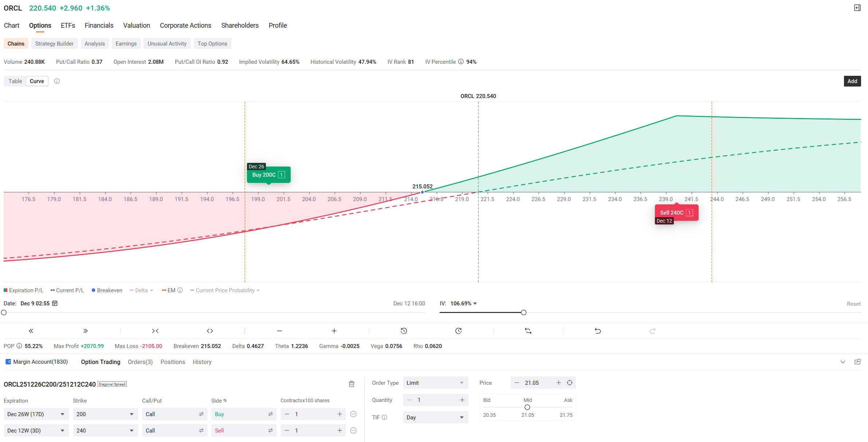Open the Order Type Limit dropdown

pos(435,383)
